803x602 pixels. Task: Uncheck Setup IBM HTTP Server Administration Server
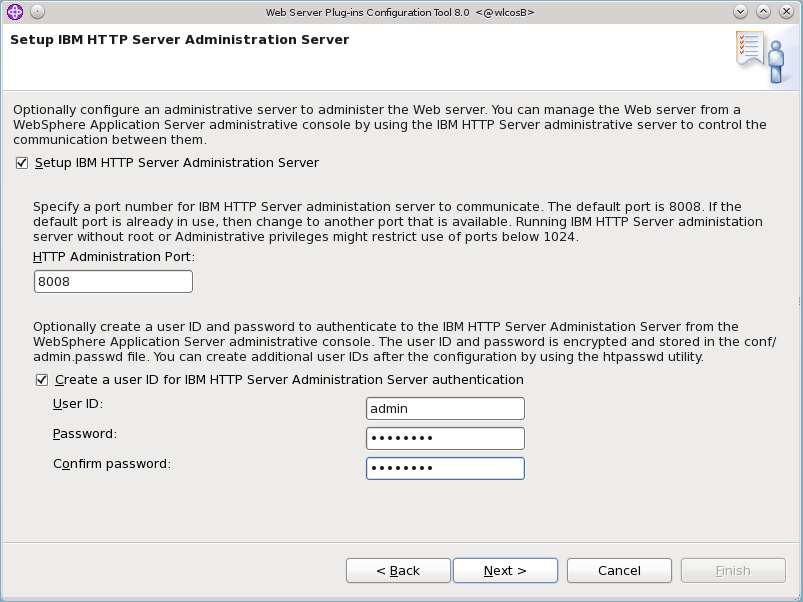(x=22, y=163)
